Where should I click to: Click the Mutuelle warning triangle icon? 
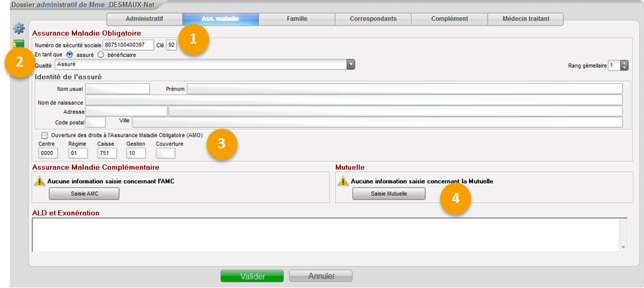pyautogui.click(x=344, y=181)
